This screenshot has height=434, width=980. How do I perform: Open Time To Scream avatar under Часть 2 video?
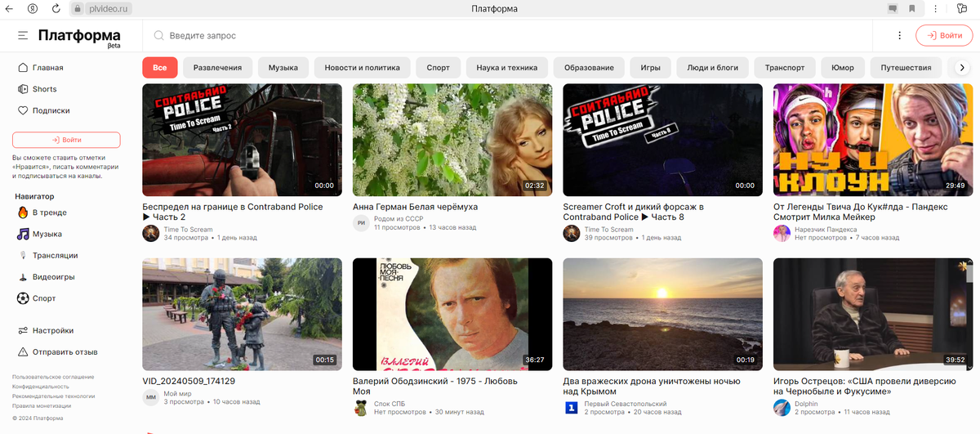pos(150,234)
